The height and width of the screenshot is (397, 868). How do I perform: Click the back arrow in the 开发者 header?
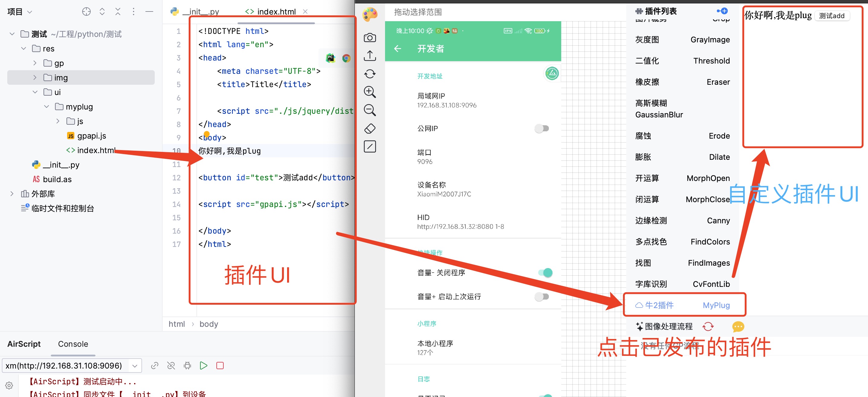(x=398, y=49)
